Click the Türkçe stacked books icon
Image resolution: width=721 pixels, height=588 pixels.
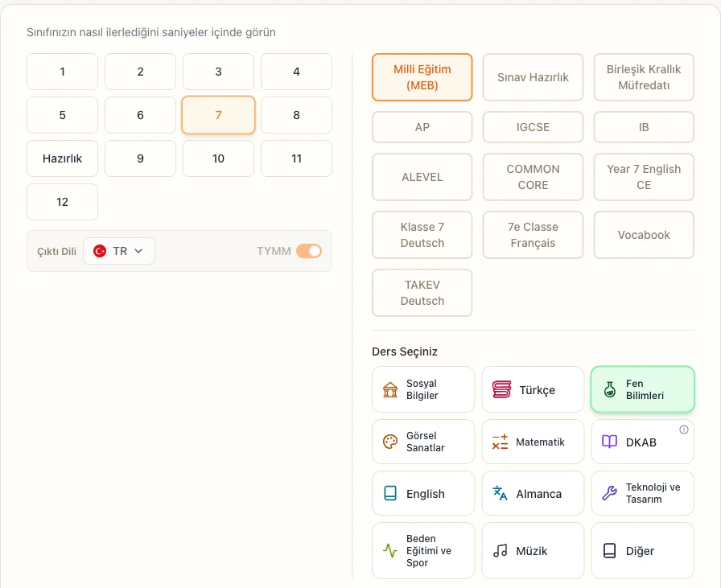tap(501, 389)
